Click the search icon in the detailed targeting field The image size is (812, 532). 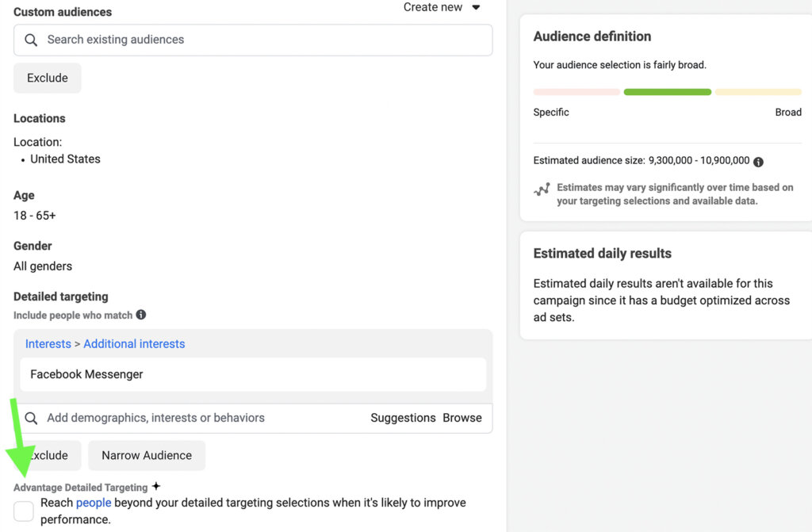30,418
